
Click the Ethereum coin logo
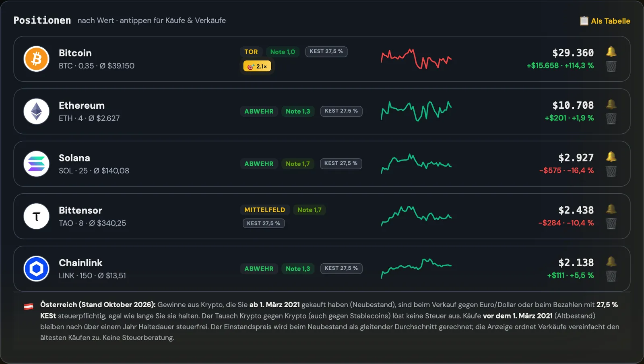tap(36, 111)
